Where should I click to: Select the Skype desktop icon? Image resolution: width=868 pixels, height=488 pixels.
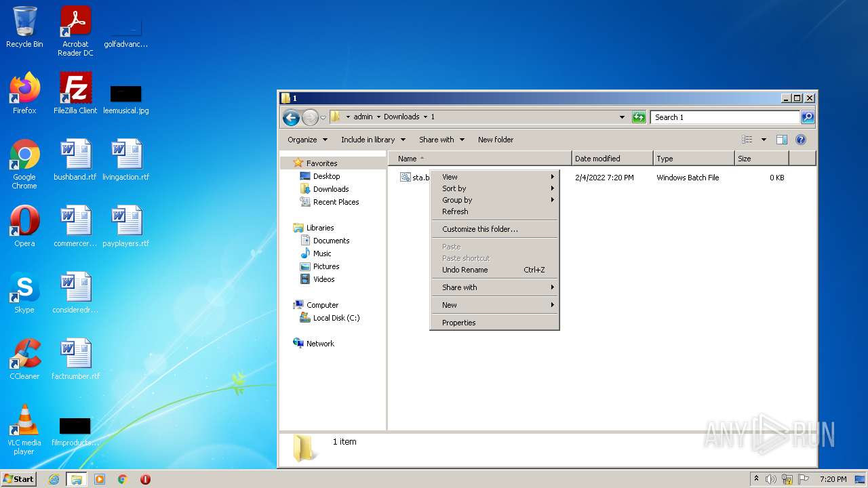[24, 293]
